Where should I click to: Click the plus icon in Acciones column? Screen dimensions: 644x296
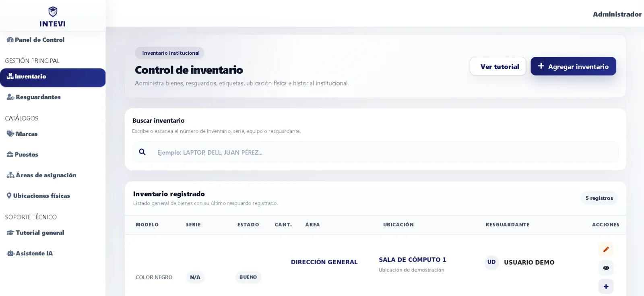(606, 286)
